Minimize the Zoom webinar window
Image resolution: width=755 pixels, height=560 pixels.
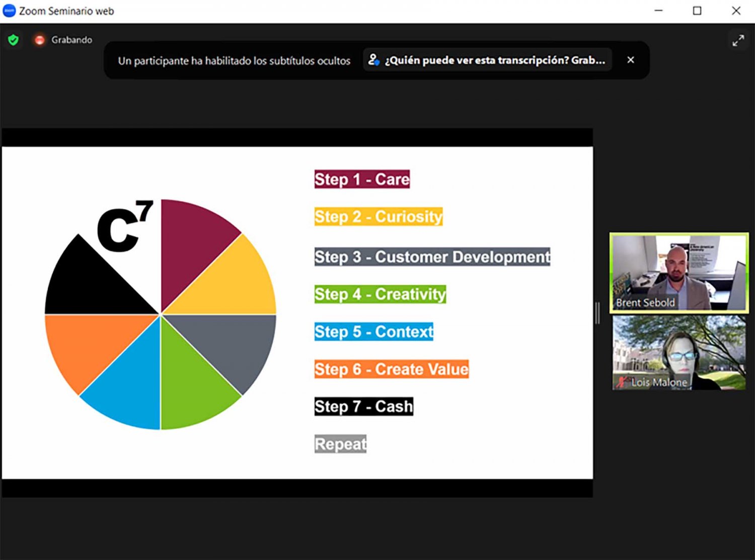coord(658,11)
